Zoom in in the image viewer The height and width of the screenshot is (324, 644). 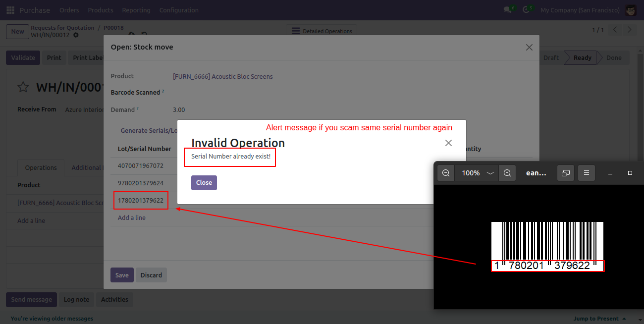point(507,173)
